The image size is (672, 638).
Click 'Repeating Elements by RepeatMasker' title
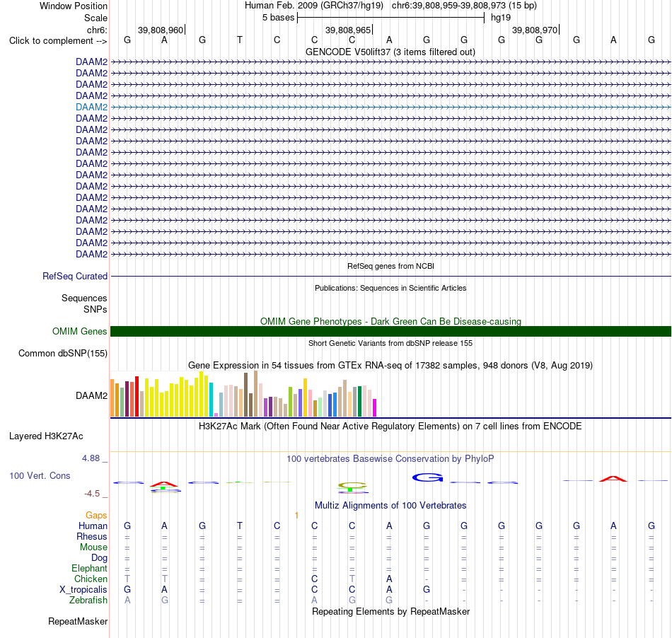(390, 611)
